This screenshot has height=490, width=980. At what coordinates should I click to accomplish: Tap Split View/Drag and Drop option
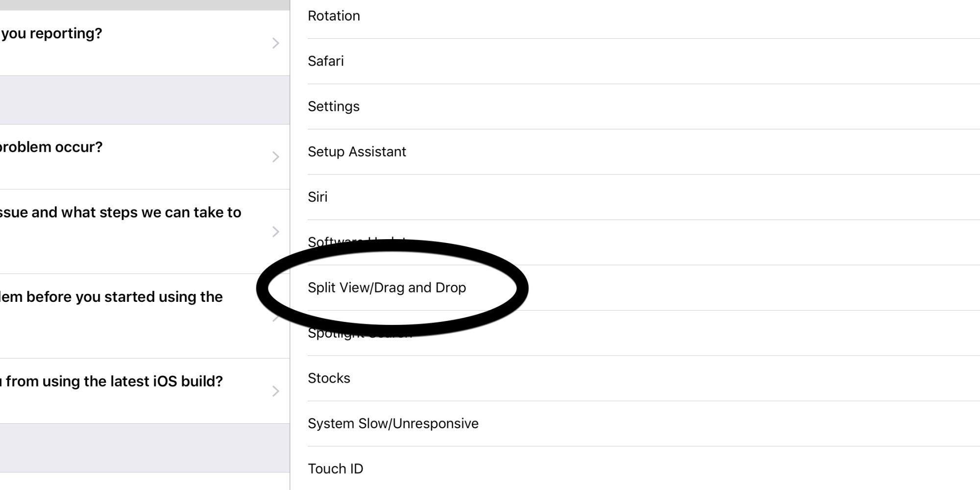click(387, 288)
